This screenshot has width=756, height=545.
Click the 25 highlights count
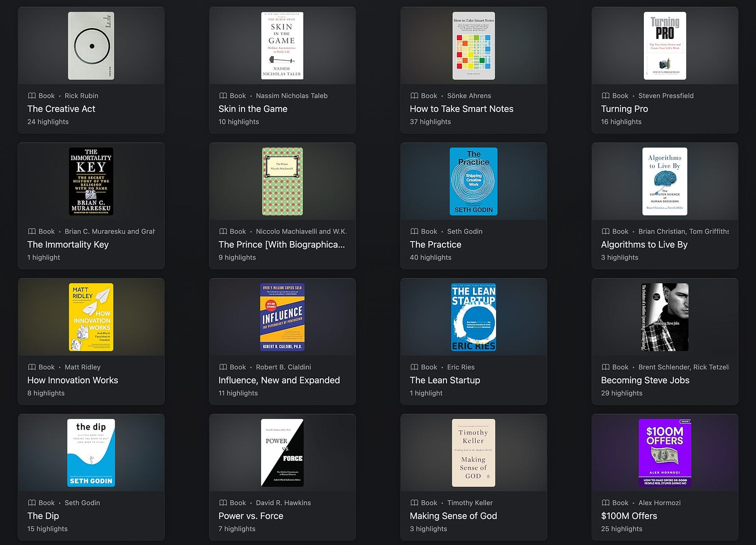coord(622,528)
